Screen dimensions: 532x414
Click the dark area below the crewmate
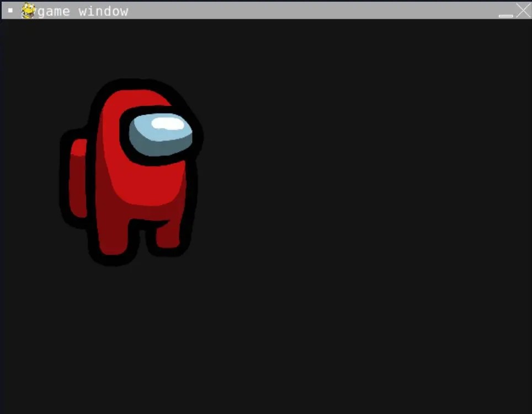pyautogui.click(x=132, y=331)
